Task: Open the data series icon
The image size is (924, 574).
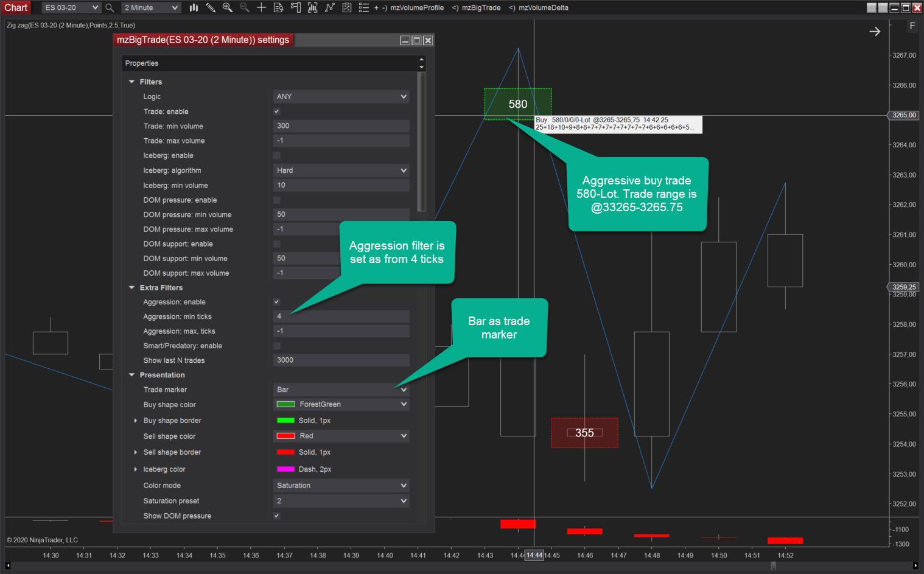Action: pos(312,8)
